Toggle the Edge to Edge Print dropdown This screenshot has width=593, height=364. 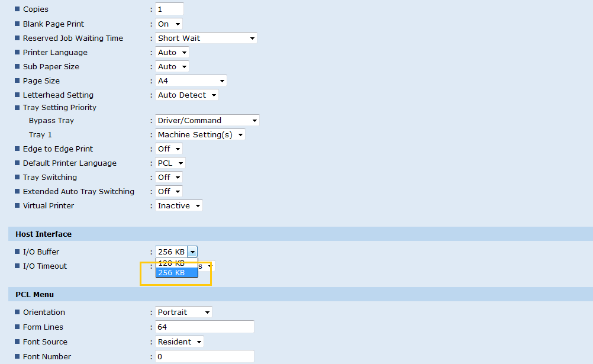pyautogui.click(x=169, y=149)
